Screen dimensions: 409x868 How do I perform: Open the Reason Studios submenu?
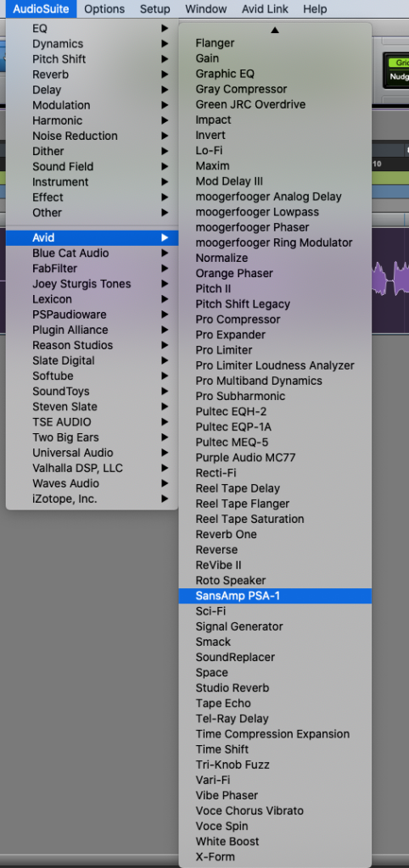92,346
